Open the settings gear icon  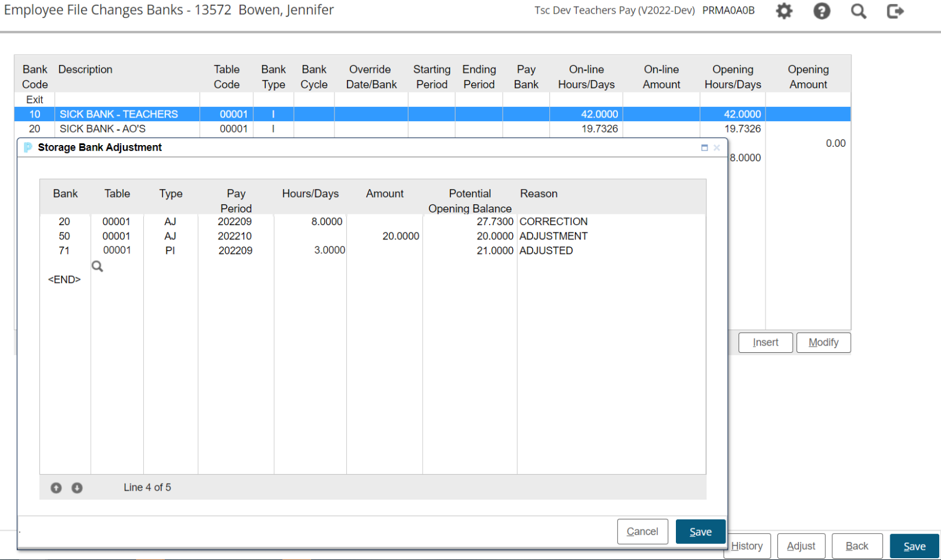point(784,11)
